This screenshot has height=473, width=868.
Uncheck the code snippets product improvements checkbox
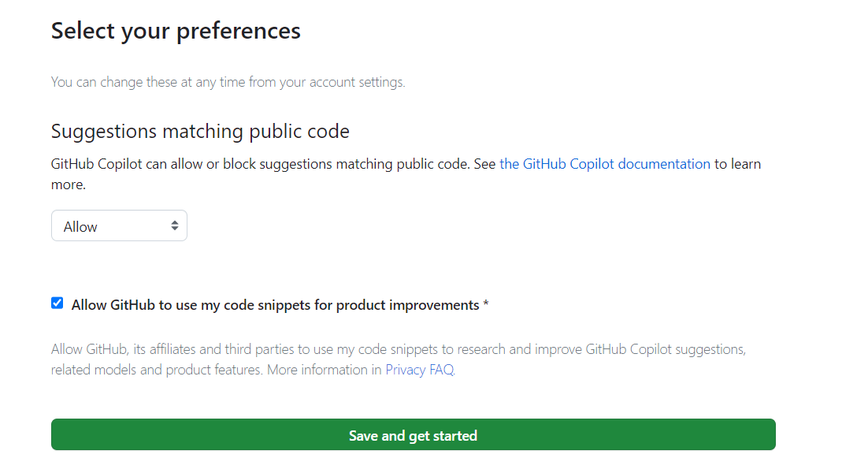coord(57,303)
